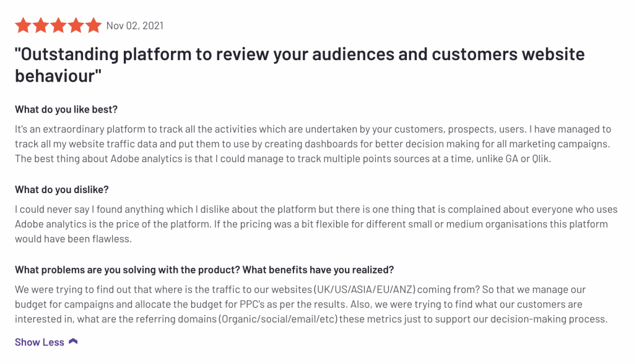Viewport: 634px width, 364px height.
Task: Click the "What do you like best?" heading
Action: (66, 110)
